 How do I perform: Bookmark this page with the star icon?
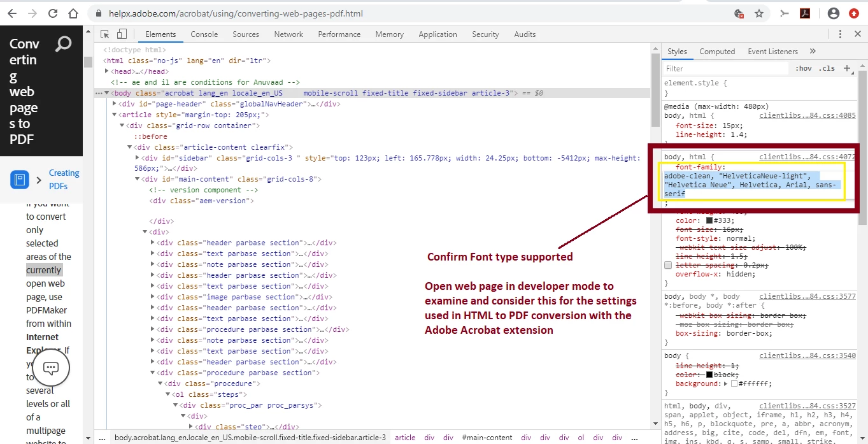(759, 13)
